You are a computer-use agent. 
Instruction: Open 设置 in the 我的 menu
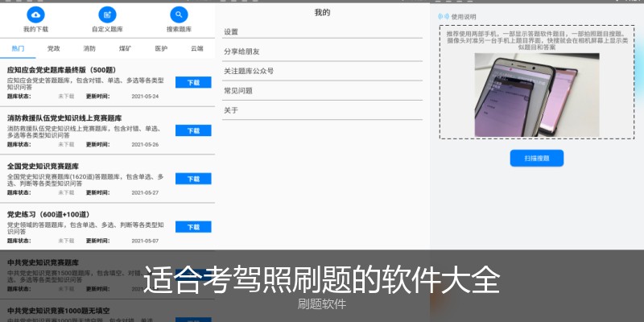click(323, 31)
